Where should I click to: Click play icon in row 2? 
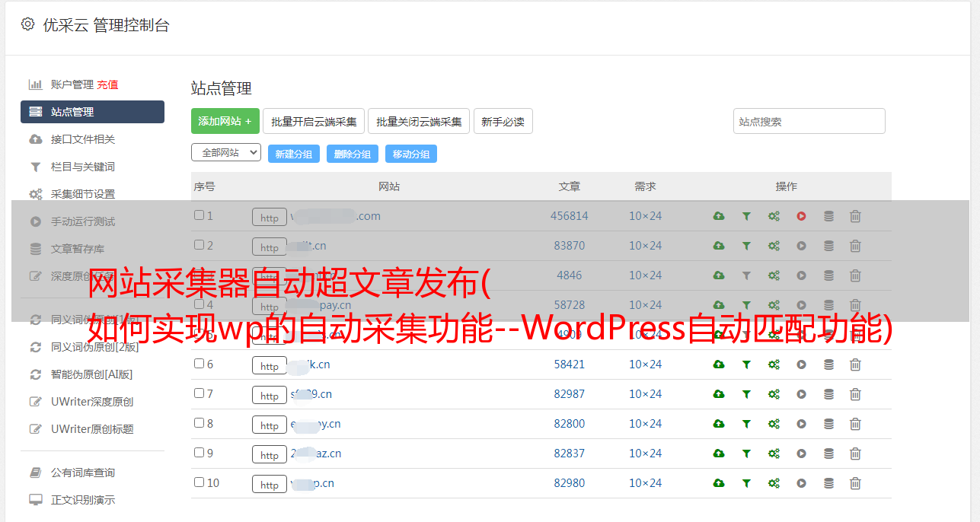pos(801,246)
